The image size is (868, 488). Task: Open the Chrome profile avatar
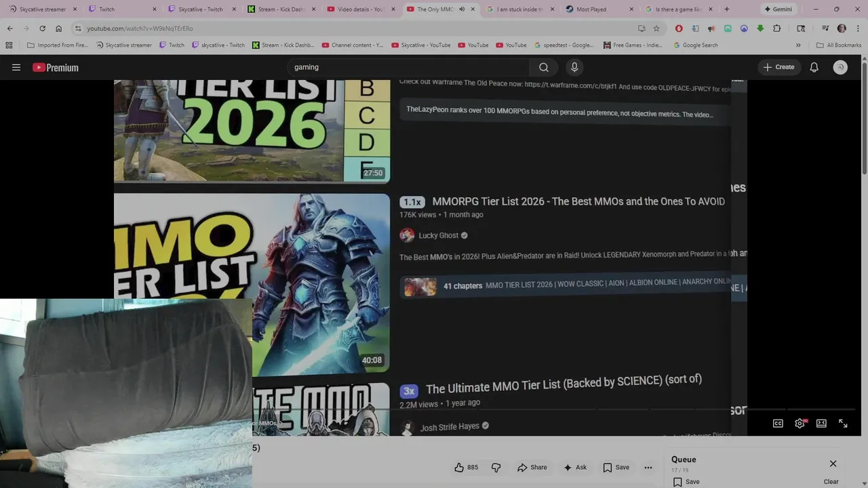(x=842, y=28)
